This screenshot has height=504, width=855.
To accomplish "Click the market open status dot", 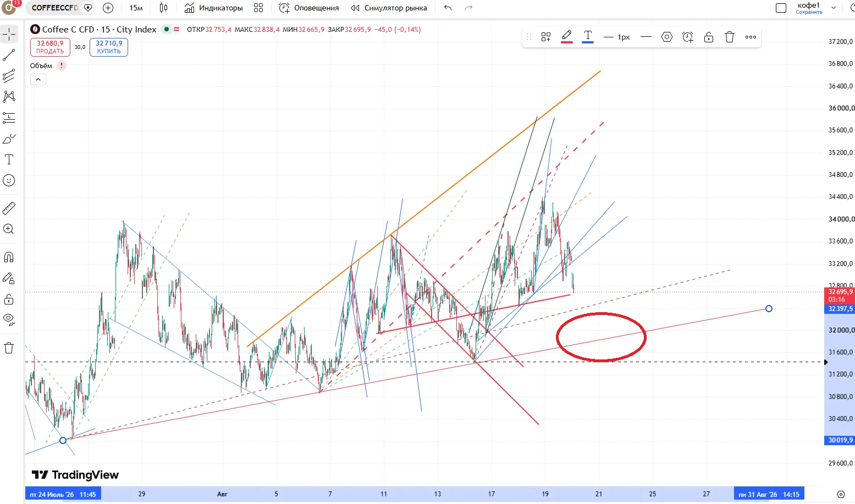I will (x=166, y=29).
